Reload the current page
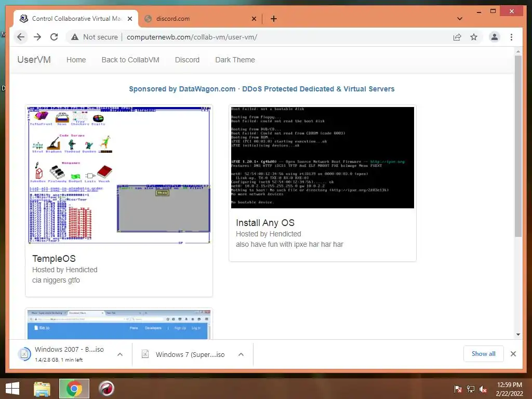 tap(54, 37)
